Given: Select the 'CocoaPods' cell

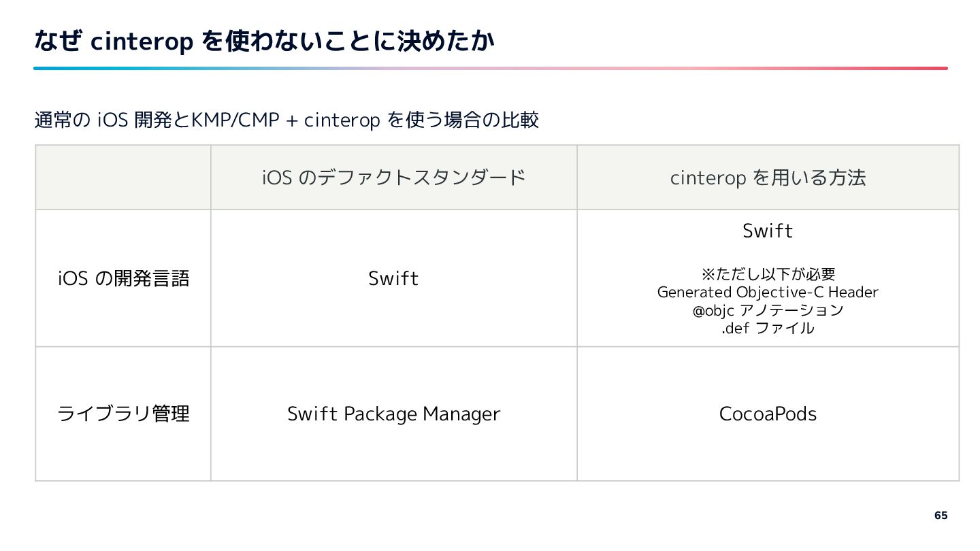Looking at the screenshot, I should [768, 414].
